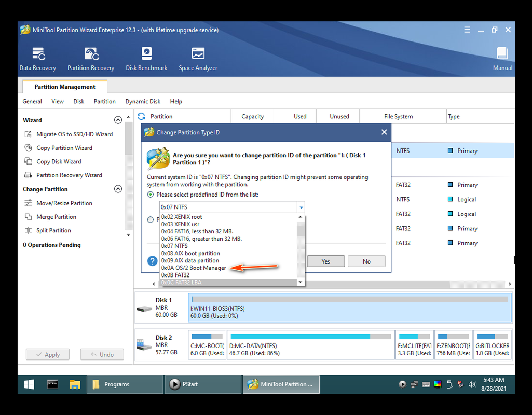This screenshot has height=415, width=532.
Task: Choose 0x04 FAT16, less than 32 MB
Action: coord(228,231)
